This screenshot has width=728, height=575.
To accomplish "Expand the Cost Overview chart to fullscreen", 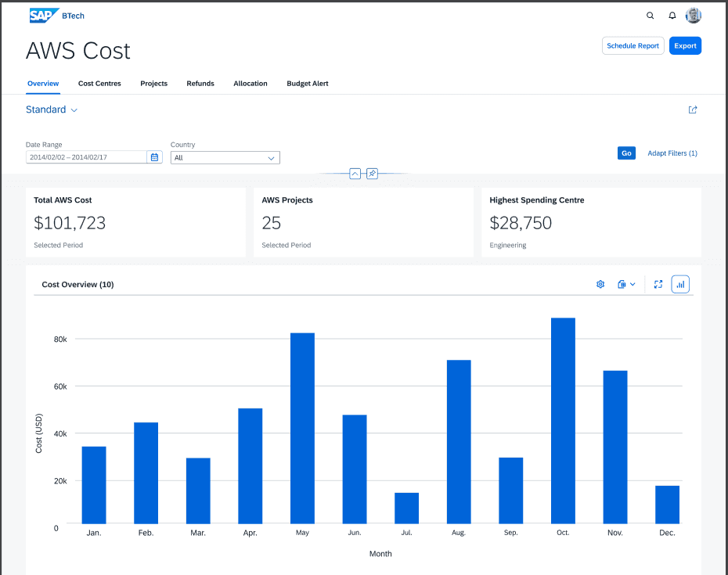I will [x=658, y=284].
